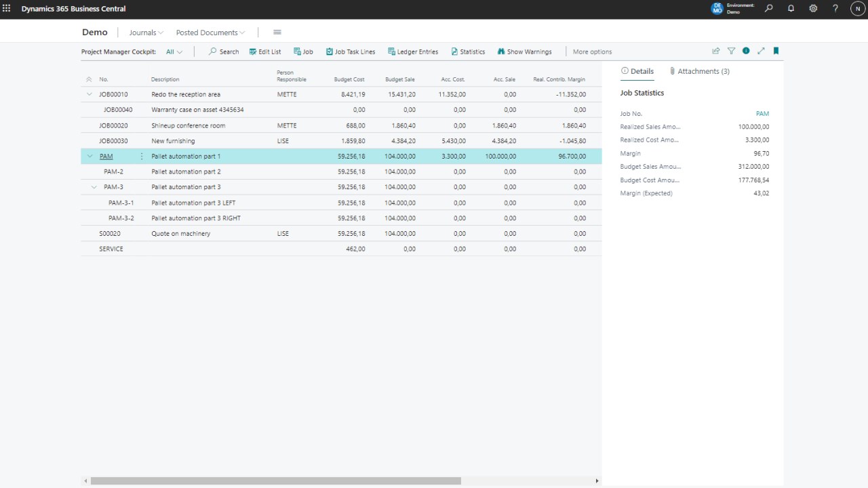
Task: Collapse the PAM-3 row
Action: click(x=94, y=187)
